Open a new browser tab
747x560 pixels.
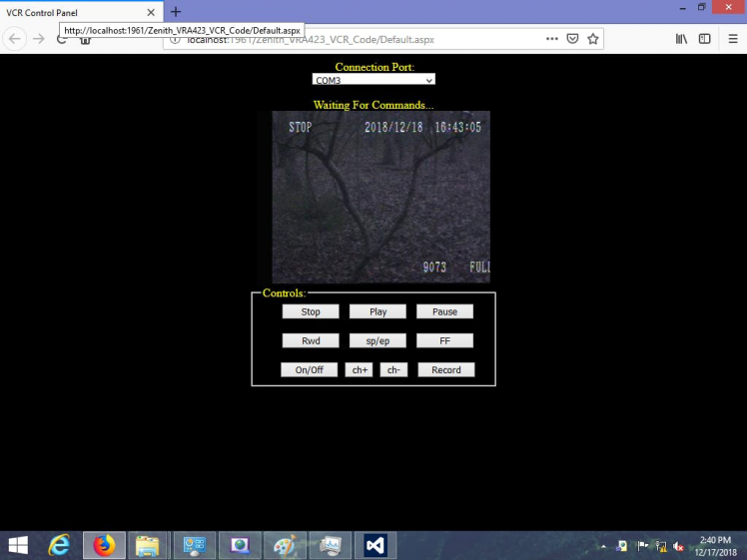(176, 12)
